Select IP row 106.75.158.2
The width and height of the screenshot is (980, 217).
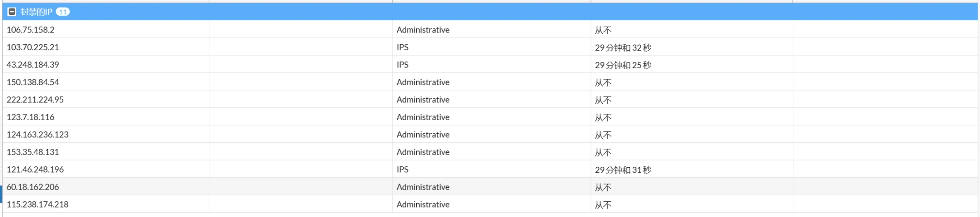tap(31, 30)
